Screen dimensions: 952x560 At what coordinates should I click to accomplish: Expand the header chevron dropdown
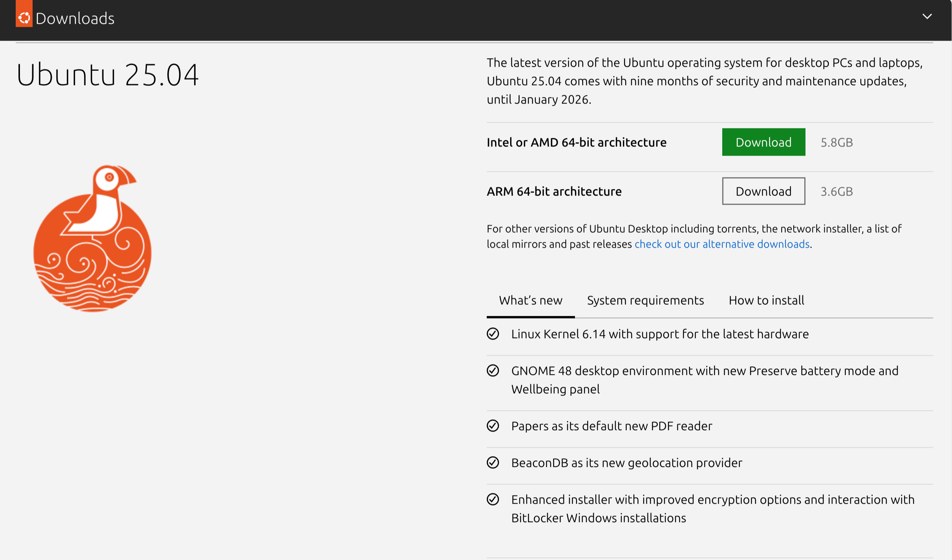point(927,16)
